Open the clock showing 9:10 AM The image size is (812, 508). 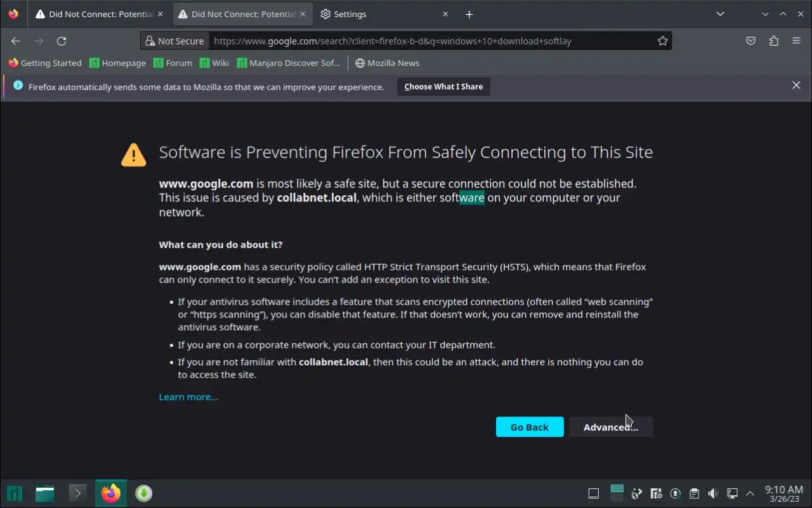point(783,493)
